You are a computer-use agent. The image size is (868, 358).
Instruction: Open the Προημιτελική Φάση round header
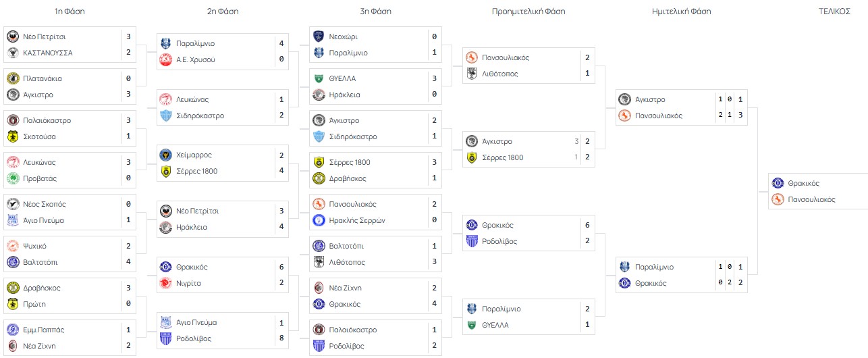(x=528, y=11)
